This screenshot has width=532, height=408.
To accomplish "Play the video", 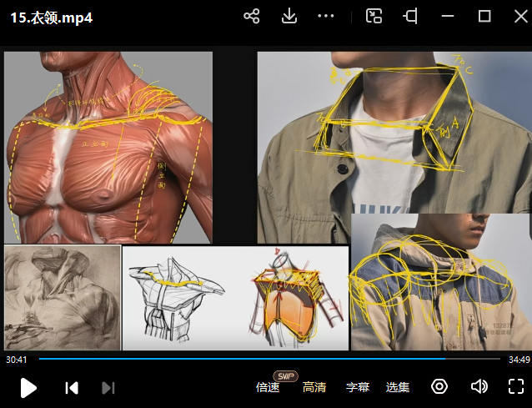I will point(28,387).
